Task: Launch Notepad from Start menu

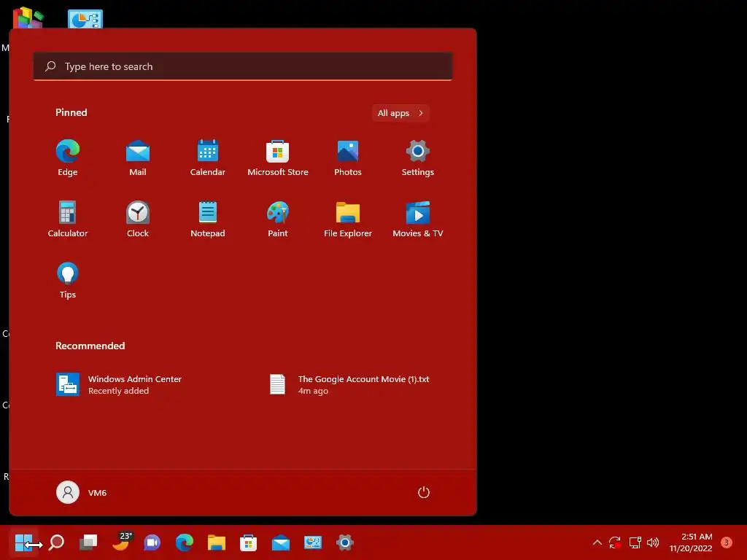Action: pyautogui.click(x=208, y=219)
